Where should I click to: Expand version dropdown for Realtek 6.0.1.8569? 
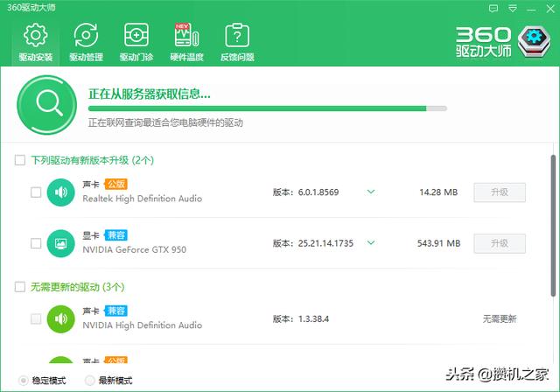[x=371, y=192]
